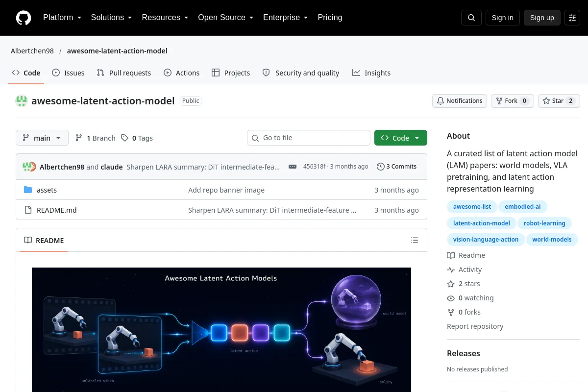Viewport: 588px width, 392px height.
Task: Open the green Code dropdown button
Action: click(401, 138)
